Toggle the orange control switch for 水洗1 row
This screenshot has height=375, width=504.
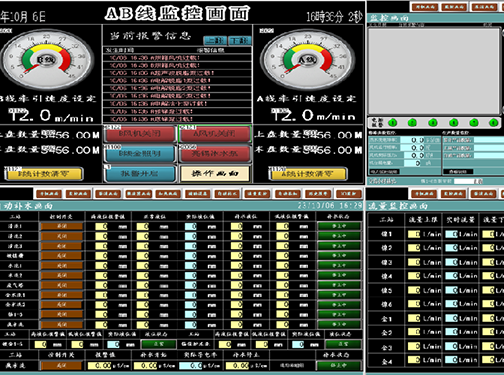click(x=62, y=266)
